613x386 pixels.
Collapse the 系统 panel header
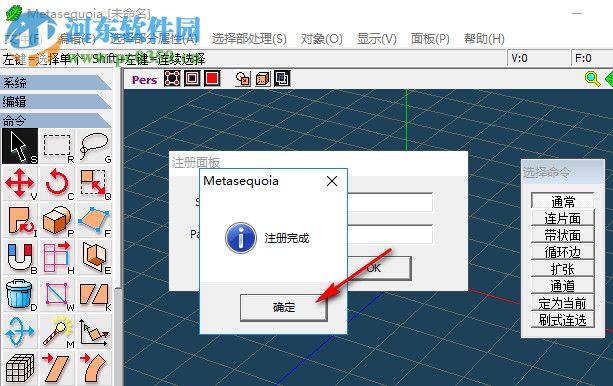tap(56, 82)
